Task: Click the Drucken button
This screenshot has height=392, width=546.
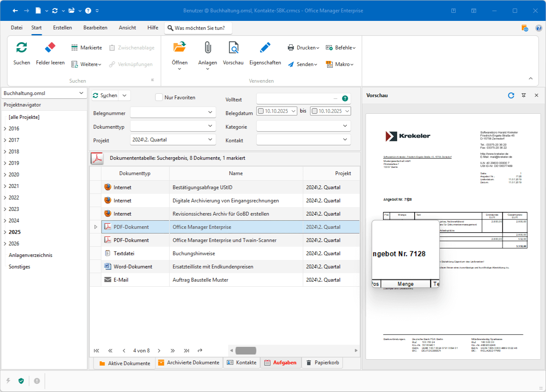Action: (x=303, y=48)
